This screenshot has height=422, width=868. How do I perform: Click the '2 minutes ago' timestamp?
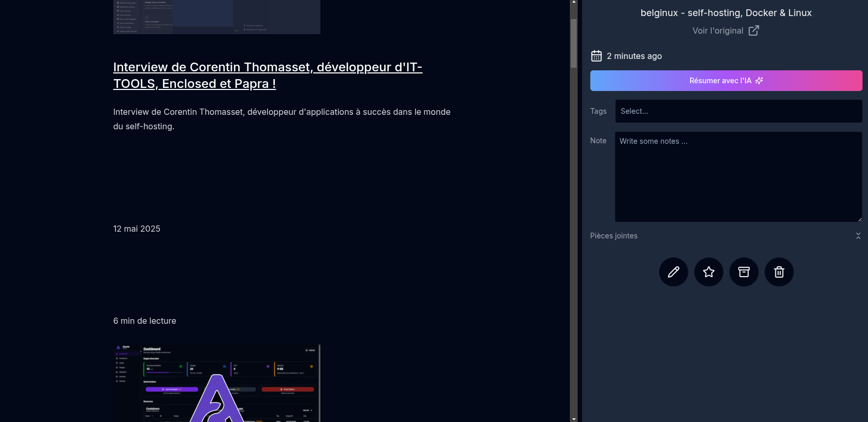pos(634,56)
